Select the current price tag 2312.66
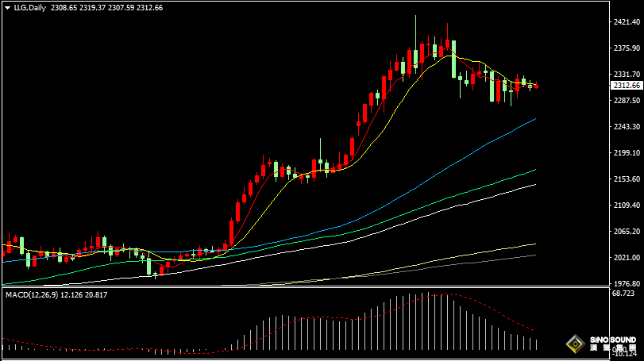The height and width of the screenshot is (361, 644). [x=627, y=86]
